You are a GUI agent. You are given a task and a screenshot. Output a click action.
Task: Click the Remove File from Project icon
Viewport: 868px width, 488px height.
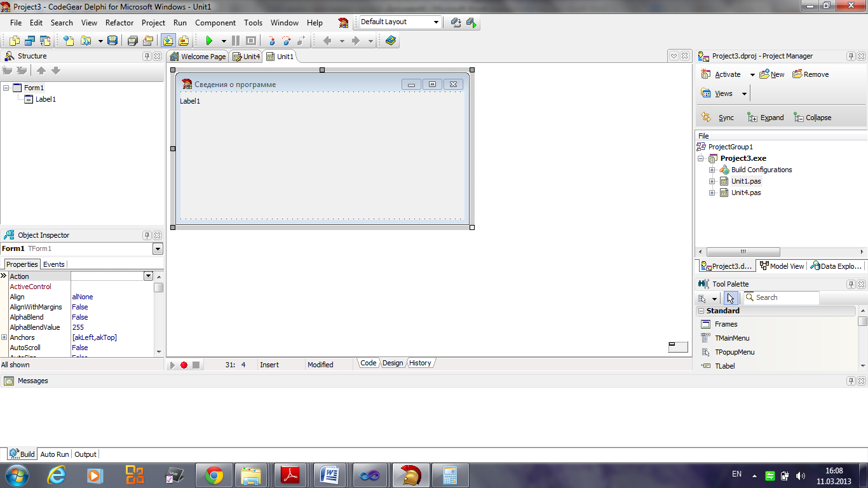184,41
